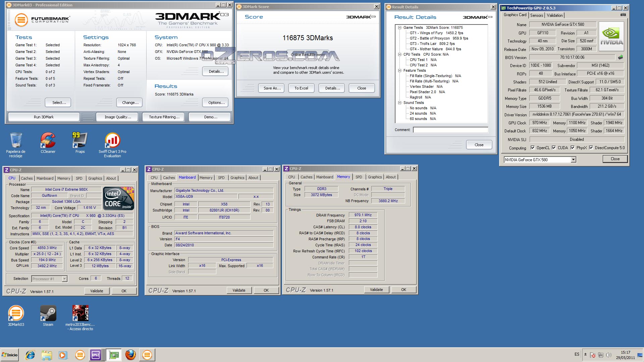Click the Demo... button
The height and width of the screenshot is (362, 644).
pos(210,117)
